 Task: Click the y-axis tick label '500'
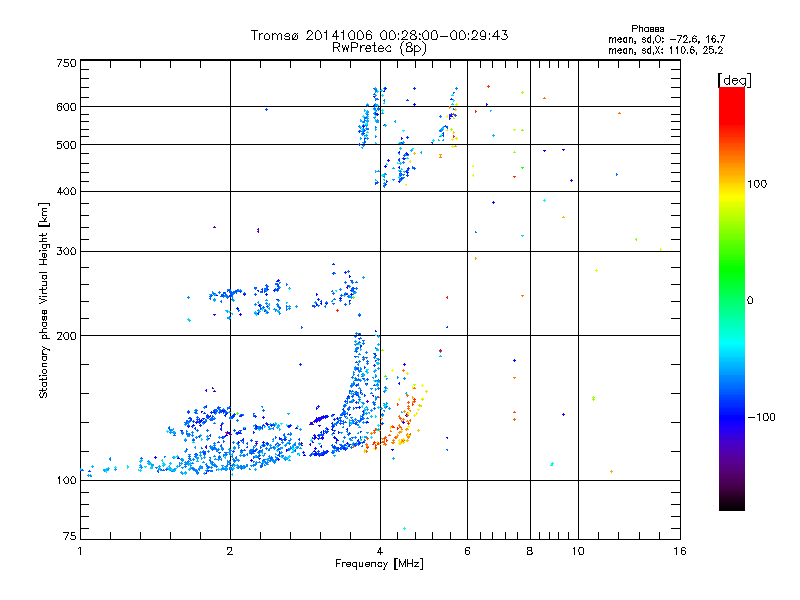click(67, 145)
